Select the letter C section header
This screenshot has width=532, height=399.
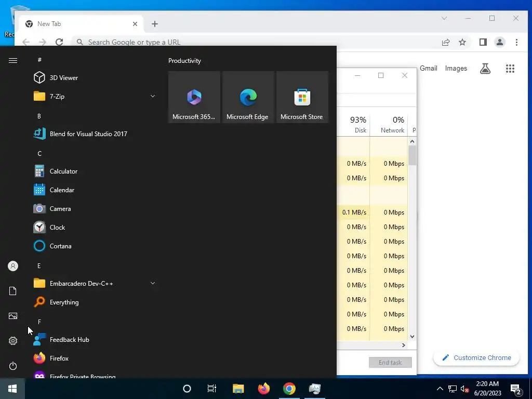(x=39, y=154)
